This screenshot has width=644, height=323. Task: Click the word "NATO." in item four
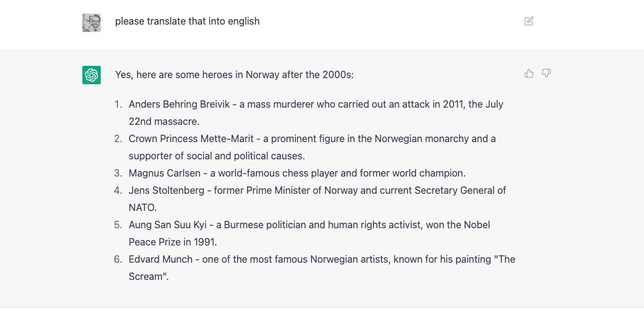point(143,208)
